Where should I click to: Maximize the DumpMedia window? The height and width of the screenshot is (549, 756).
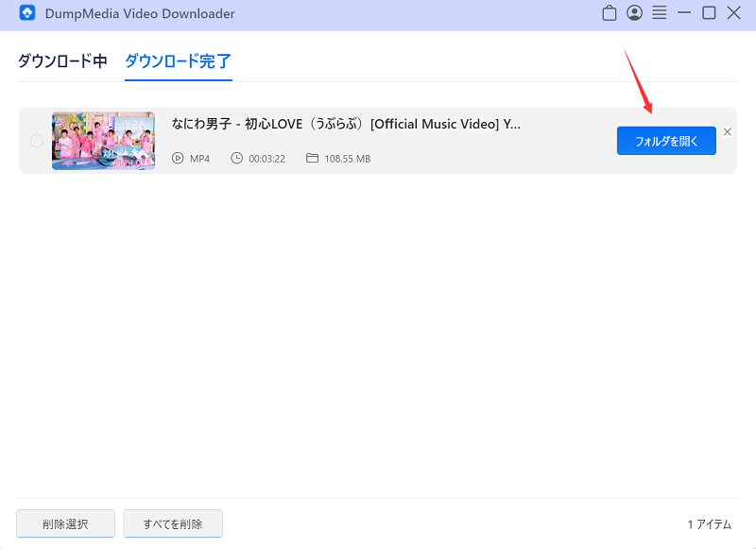709,13
